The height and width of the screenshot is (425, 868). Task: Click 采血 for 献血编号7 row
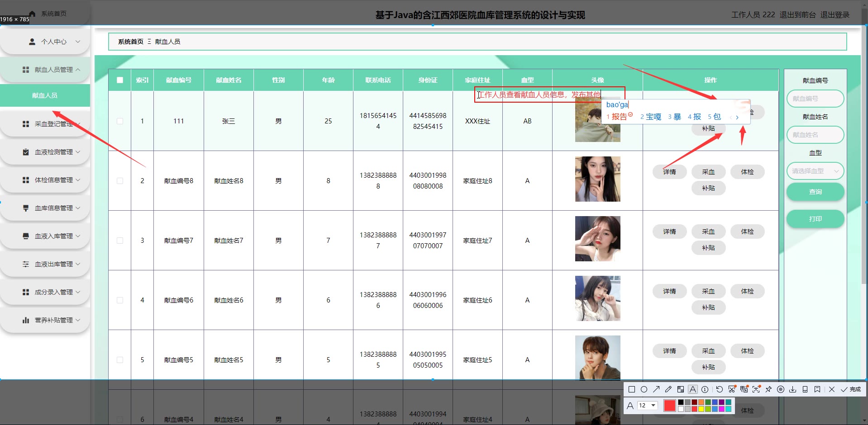pyautogui.click(x=708, y=231)
